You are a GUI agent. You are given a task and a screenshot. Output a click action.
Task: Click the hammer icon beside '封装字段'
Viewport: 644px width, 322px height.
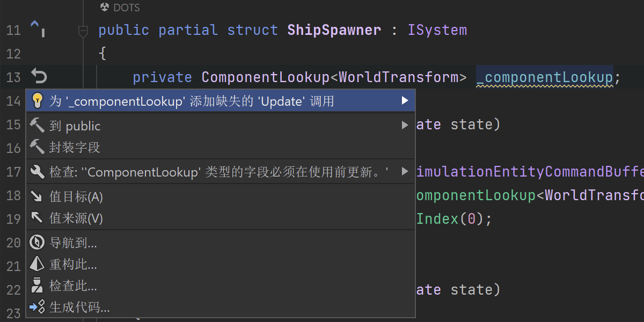click(37, 147)
